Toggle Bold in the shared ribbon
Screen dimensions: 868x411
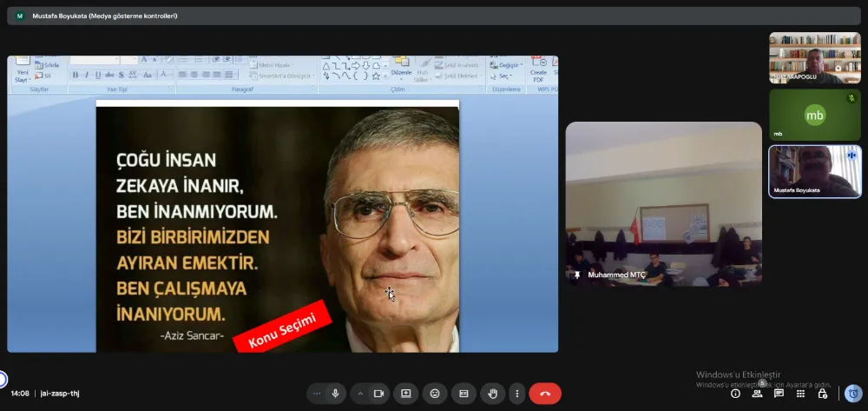coord(76,75)
